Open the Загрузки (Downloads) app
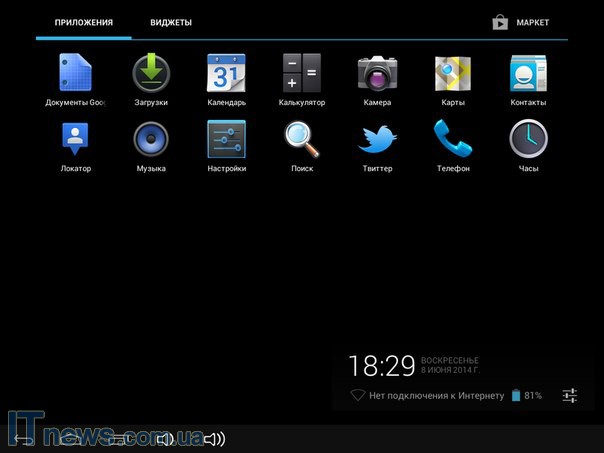Viewport: 604px width, 453px height. tap(151, 74)
